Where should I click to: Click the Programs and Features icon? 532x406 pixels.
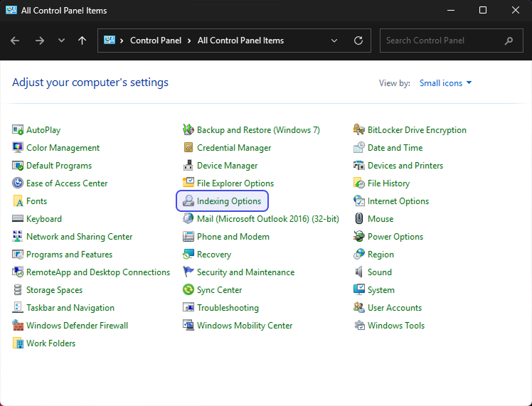(18, 255)
